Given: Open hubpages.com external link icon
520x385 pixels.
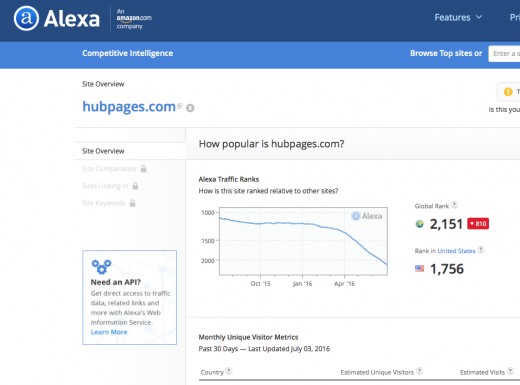Looking at the screenshot, I should [180, 106].
